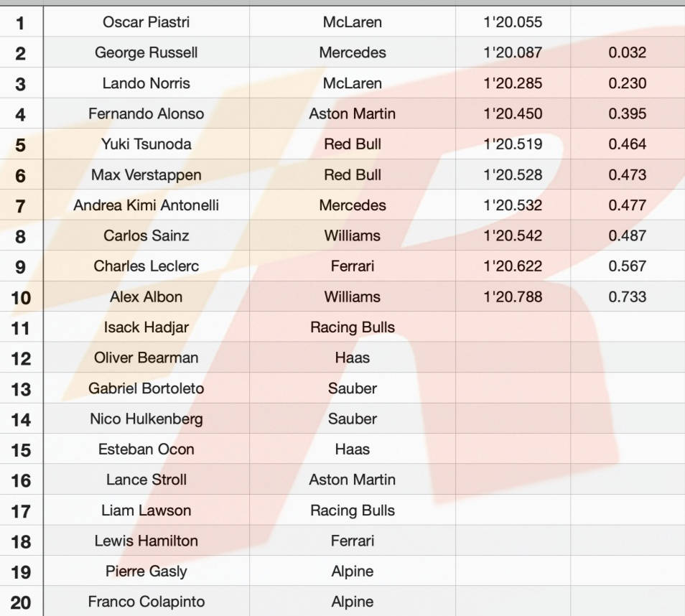Click Pierre Gasly driver cell
Screen dimensions: 685x616
coord(146,571)
